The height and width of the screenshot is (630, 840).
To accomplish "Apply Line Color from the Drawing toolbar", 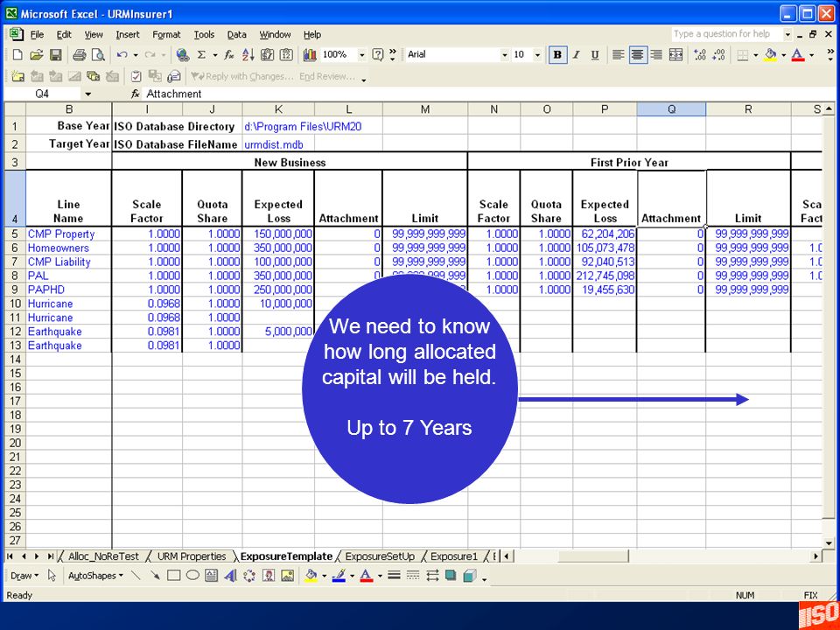I will [x=339, y=576].
